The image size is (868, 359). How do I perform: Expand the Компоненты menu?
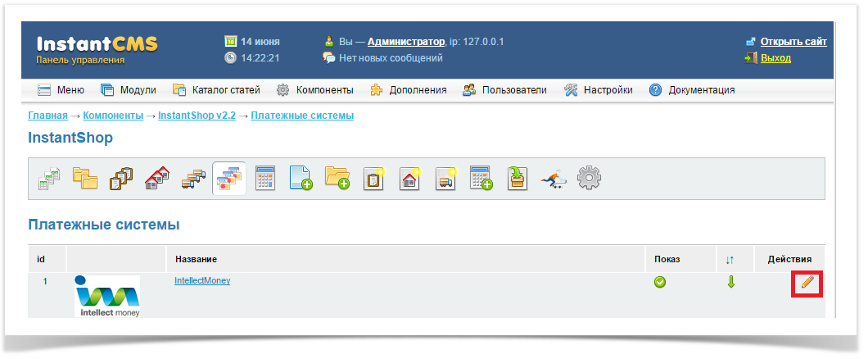click(315, 90)
